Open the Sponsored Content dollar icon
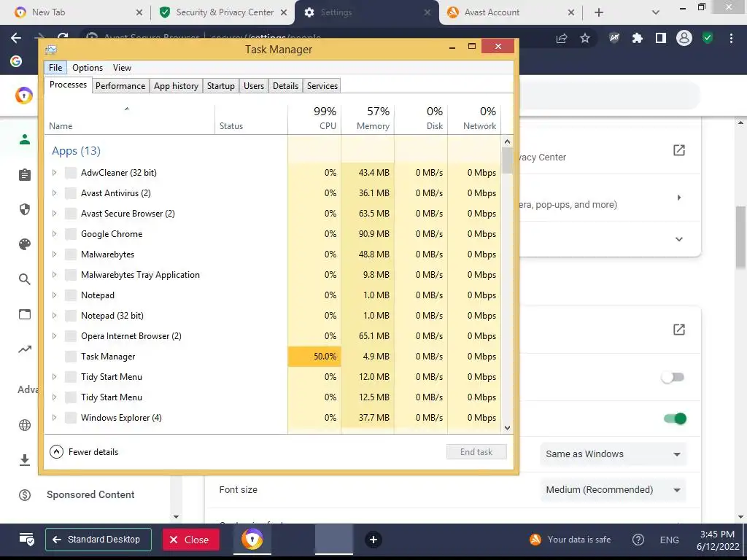747x560 pixels. [25, 495]
